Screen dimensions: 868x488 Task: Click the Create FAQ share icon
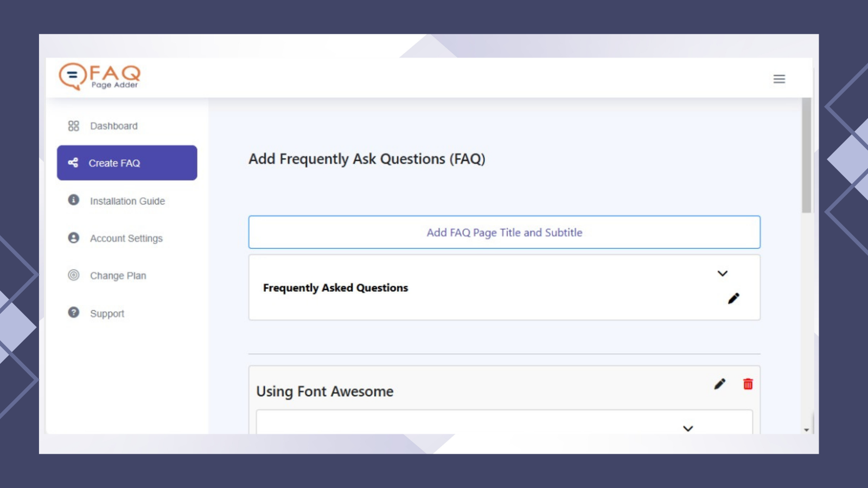pyautogui.click(x=73, y=163)
